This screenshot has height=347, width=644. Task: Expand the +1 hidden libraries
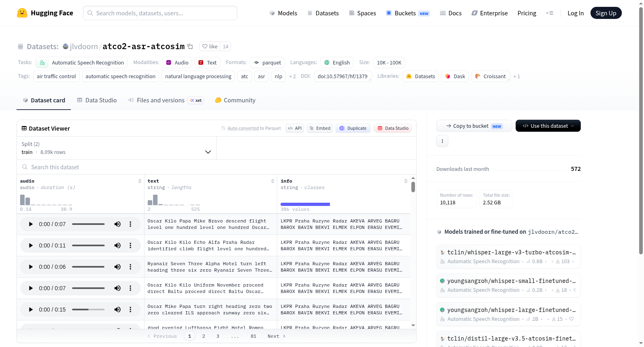pyautogui.click(x=517, y=76)
